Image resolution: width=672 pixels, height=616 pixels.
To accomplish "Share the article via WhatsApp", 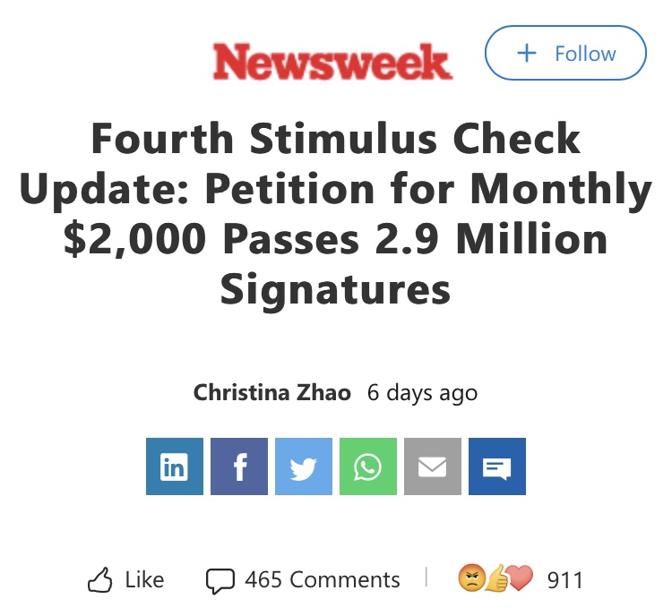I will click(367, 466).
